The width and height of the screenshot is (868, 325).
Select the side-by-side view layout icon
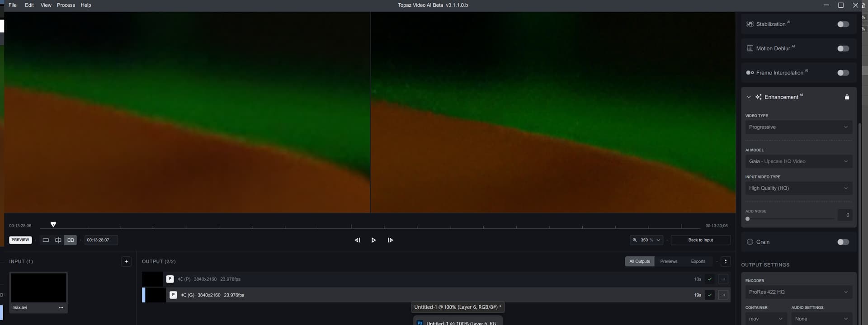click(71, 240)
